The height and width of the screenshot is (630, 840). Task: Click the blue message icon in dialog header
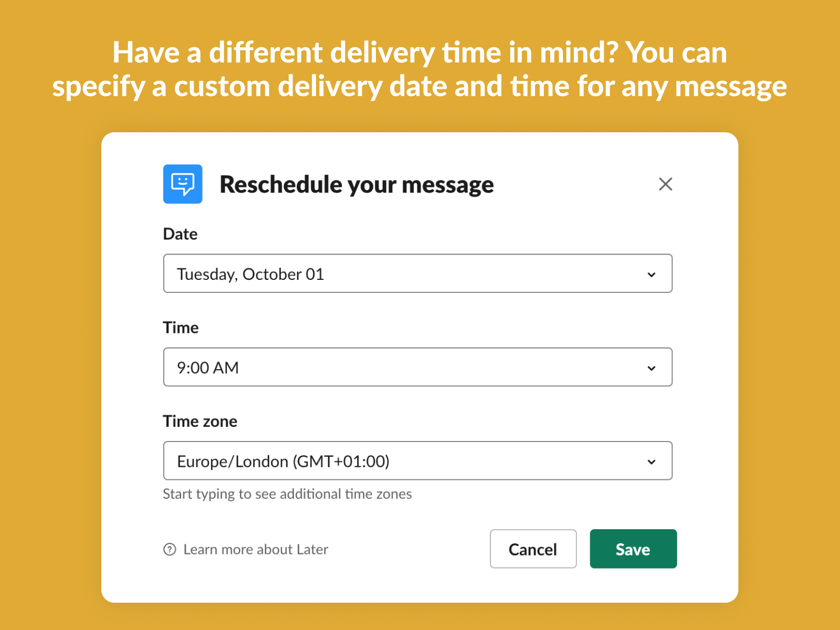pos(183,184)
